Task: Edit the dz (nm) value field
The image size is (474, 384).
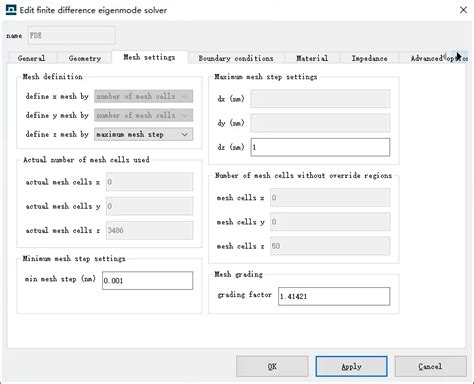Action: coord(320,147)
